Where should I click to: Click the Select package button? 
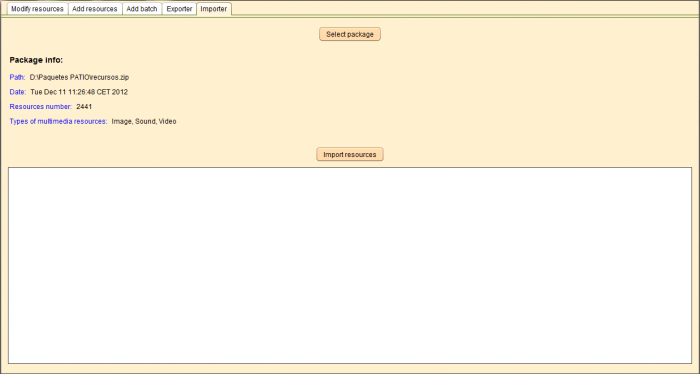point(350,34)
